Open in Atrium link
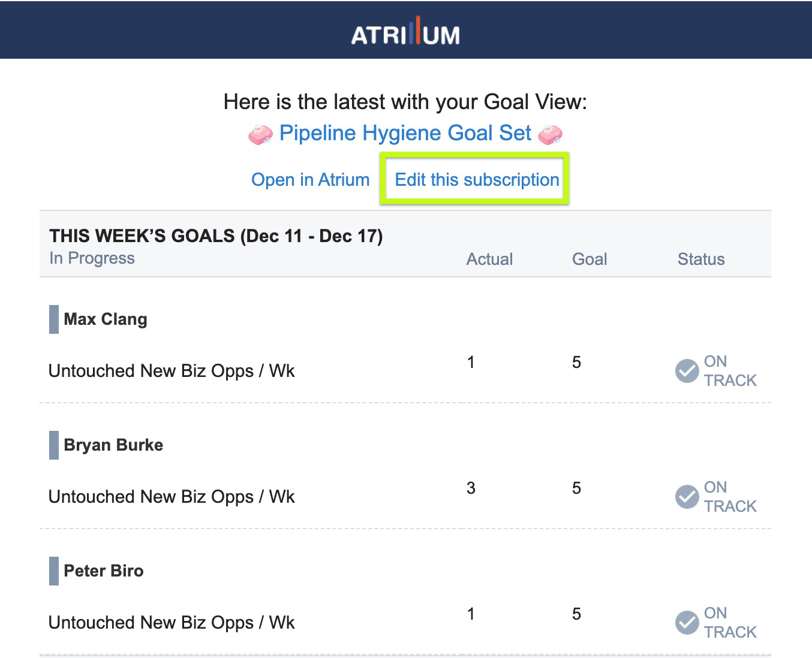 click(x=310, y=180)
